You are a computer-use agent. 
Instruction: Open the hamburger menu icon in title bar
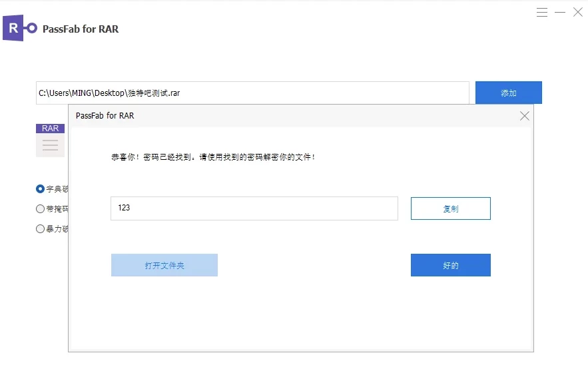(x=542, y=13)
